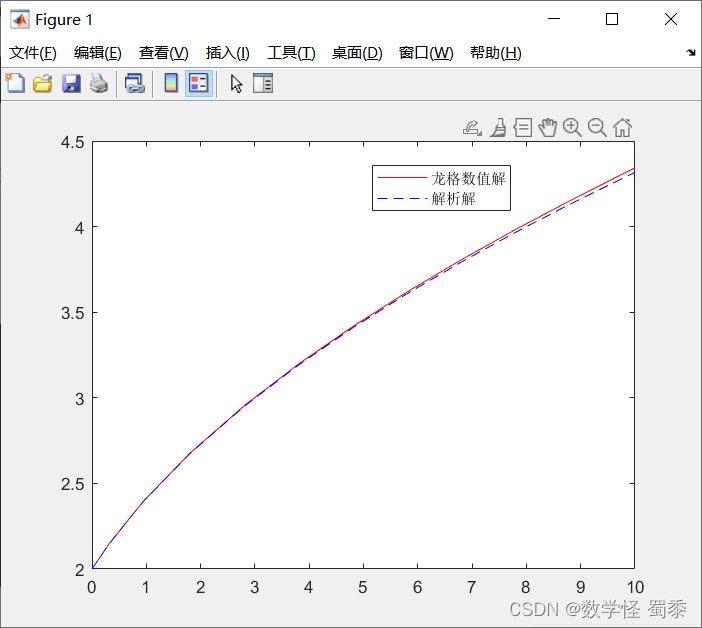The width and height of the screenshot is (702, 628).
Task: Click the Link Plot icon
Action: pyautogui.click(x=135, y=84)
